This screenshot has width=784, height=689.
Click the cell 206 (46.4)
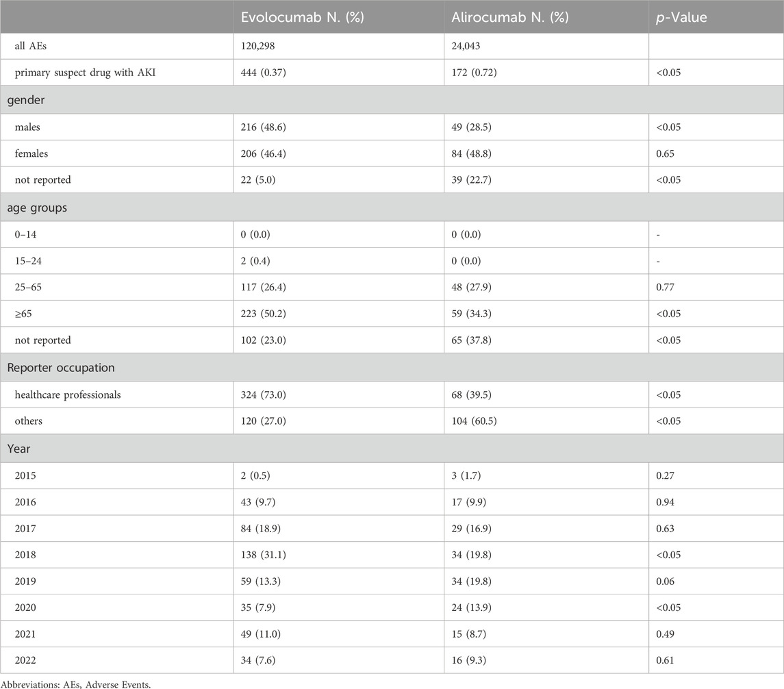pyautogui.click(x=264, y=153)
